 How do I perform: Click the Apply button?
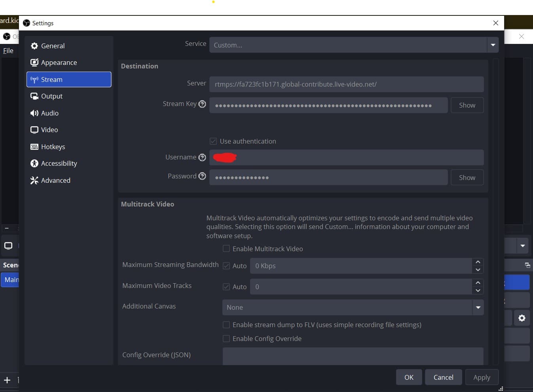tap(482, 377)
